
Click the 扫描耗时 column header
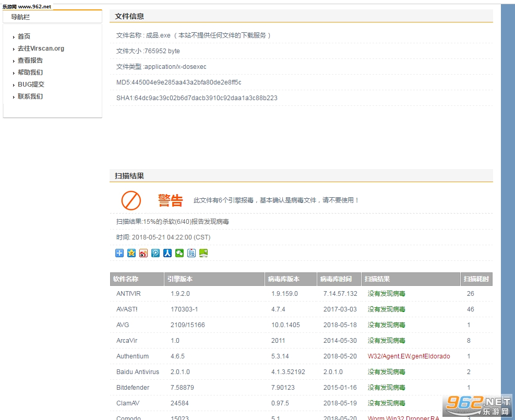(x=476, y=279)
